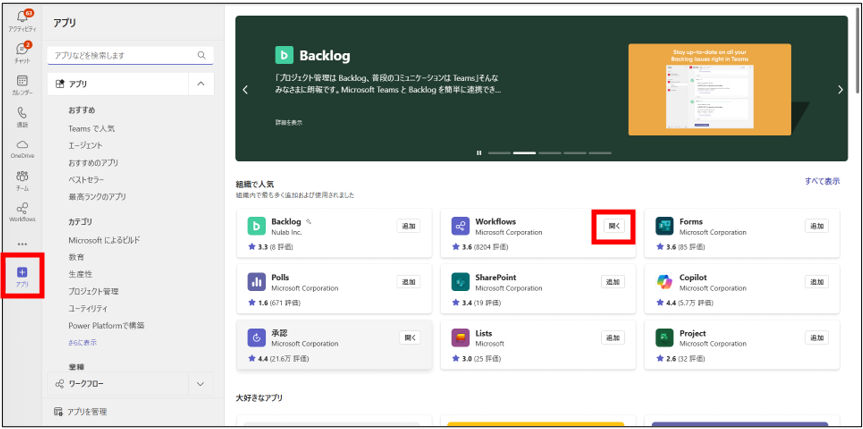Add the SharePoint app
Viewport: 863px width, 429px height.
pos(613,281)
